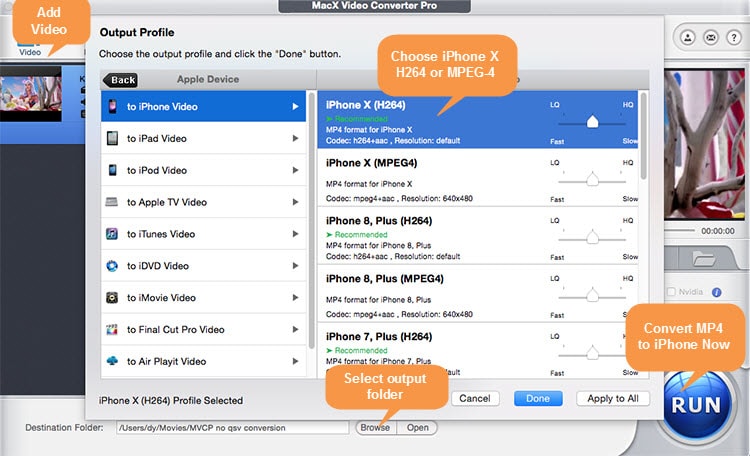This screenshot has width=750, height=456.
Task: Select the to iTunes Video category
Action: 203,234
